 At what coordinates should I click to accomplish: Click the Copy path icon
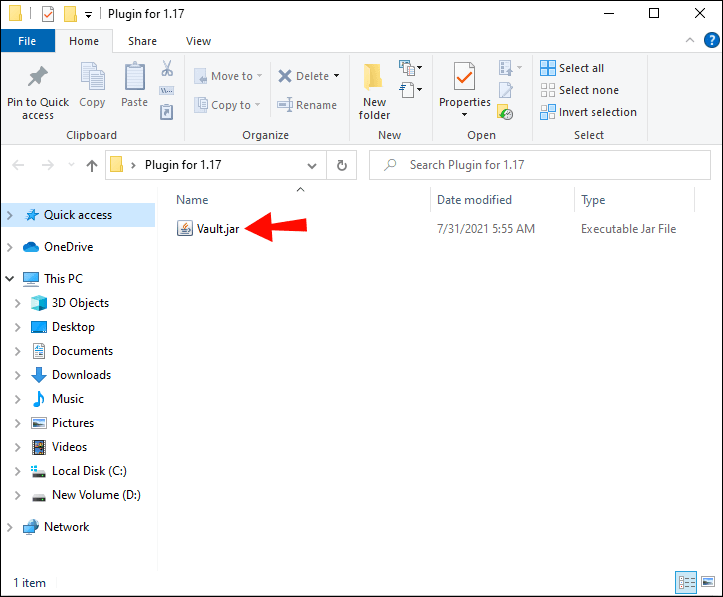pyautogui.click(x=166, y=90)
